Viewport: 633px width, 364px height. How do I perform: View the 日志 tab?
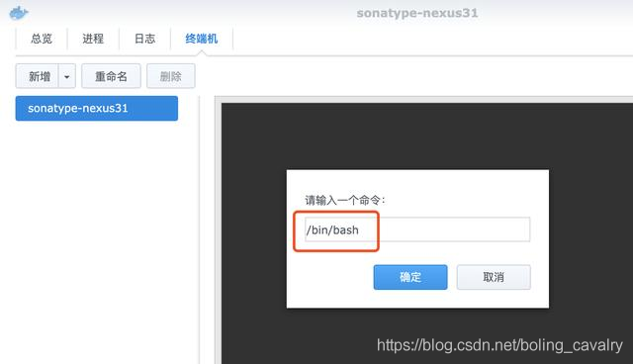pyautogui.click(x=144, y=39)
